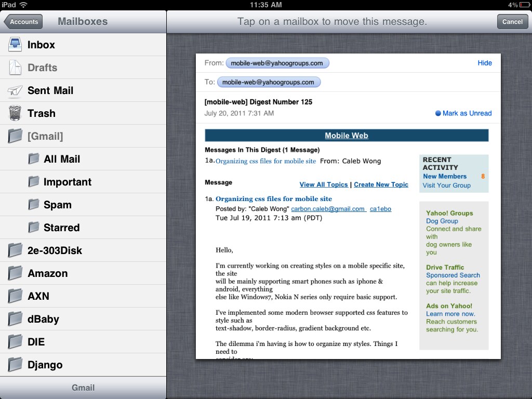The height and width of the screenshot is (399, 532).
Task: Tap the [Gmail] folder icon
Action: click(15, 136)
